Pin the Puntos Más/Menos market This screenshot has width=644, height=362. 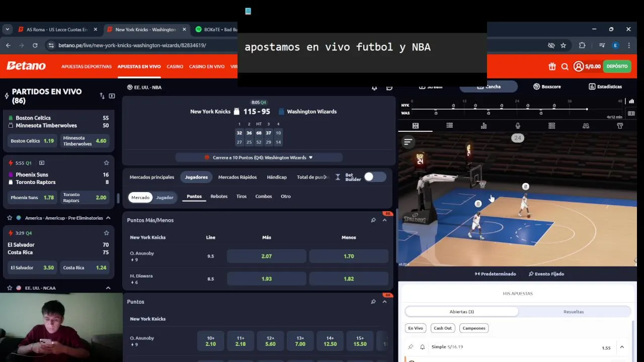point(373,220)
